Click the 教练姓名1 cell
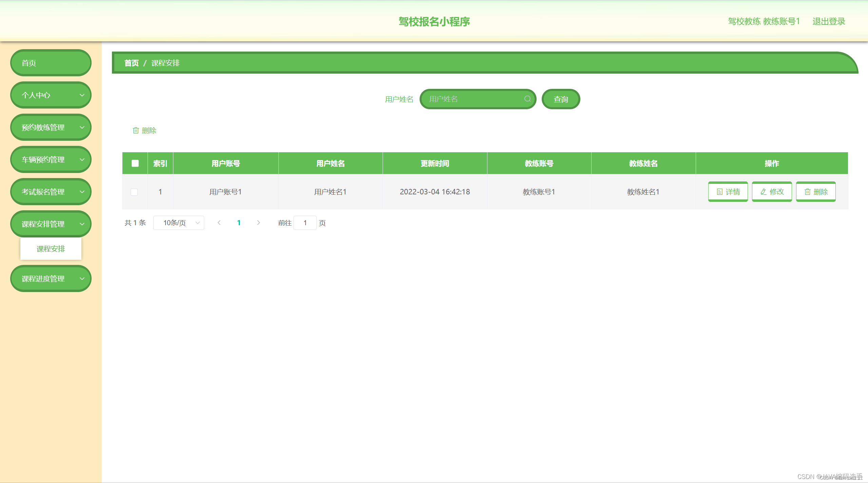Image resolution: width=868 pixels, height=483 pixels. coord(643,192)
